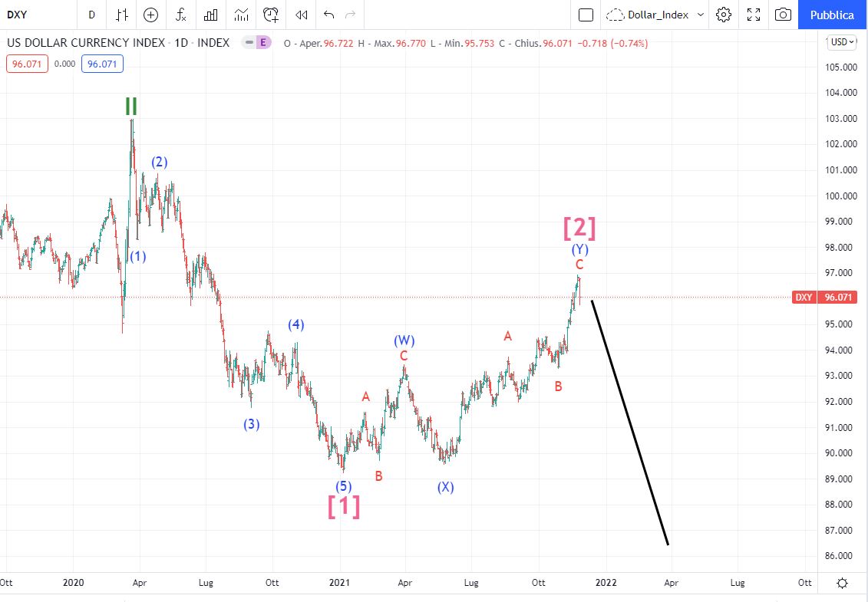The height and width of the screenshot is (602, 868).
Task: Undo the last action
Action: click(x=328, y=15)
